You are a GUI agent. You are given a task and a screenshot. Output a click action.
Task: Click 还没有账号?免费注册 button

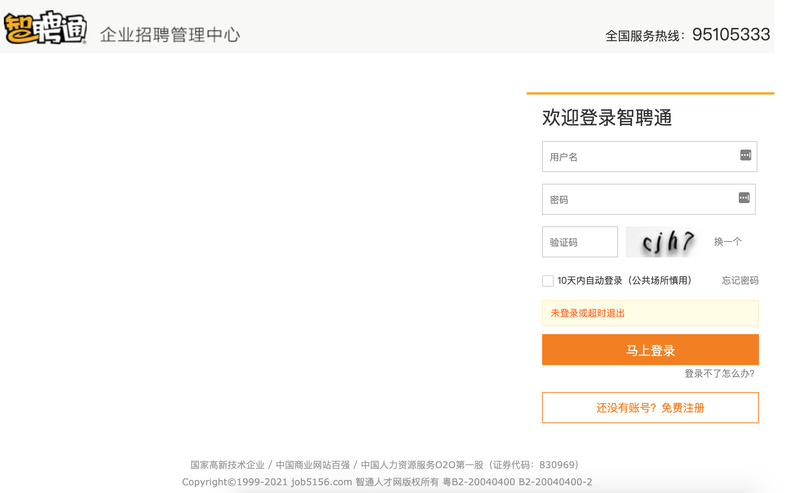point(651,408)
